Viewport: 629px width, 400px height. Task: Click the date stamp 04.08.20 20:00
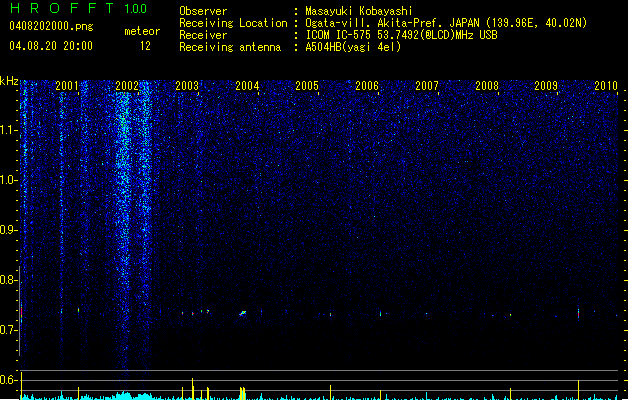tap(51, 46)
